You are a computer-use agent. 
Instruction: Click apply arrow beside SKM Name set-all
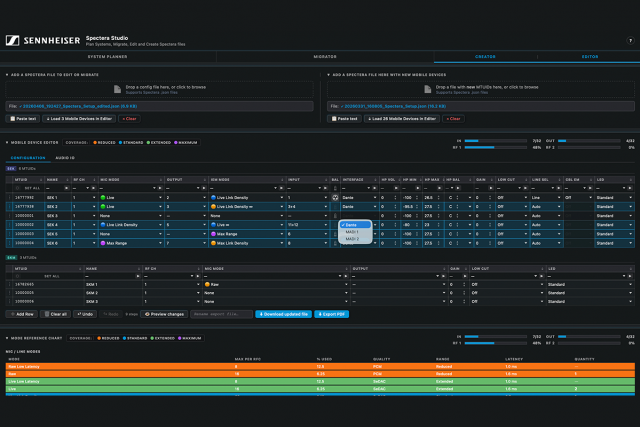click(138, 276)
